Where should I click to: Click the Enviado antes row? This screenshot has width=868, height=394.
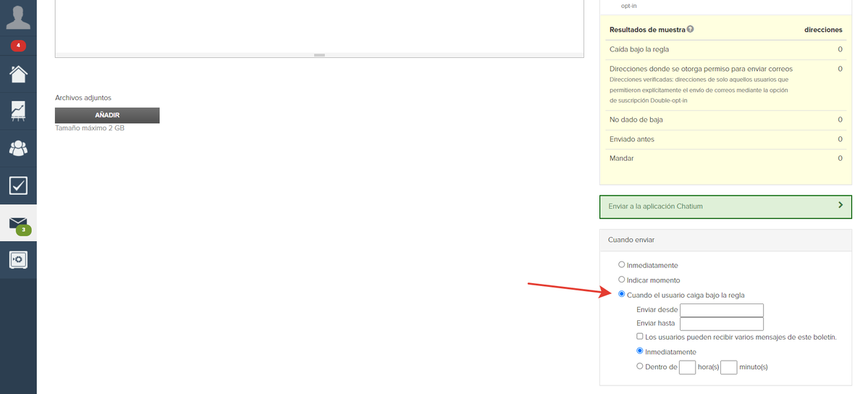725,139
